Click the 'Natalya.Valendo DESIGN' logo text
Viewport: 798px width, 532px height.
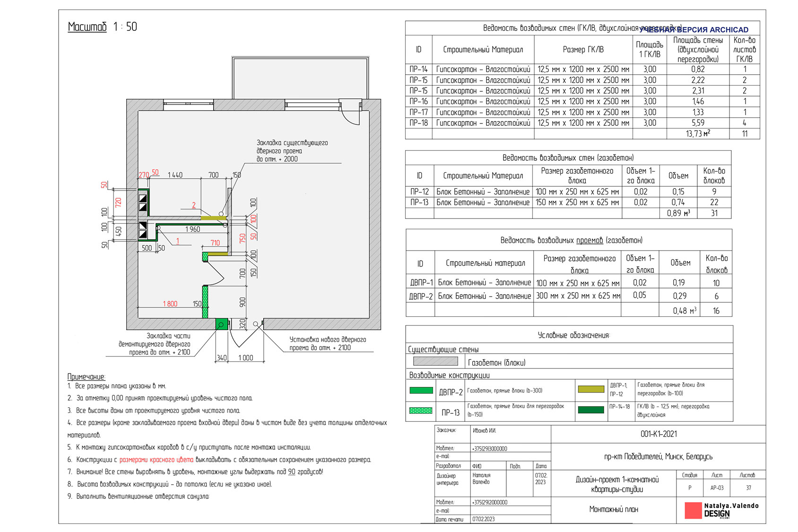coord(731,510)
